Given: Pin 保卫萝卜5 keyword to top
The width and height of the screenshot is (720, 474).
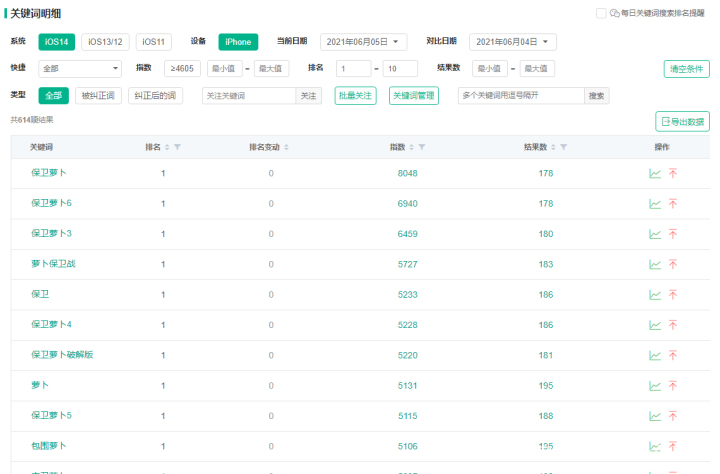Looking at the screenshot, I should pyautogui.click(x=673, y=416).
